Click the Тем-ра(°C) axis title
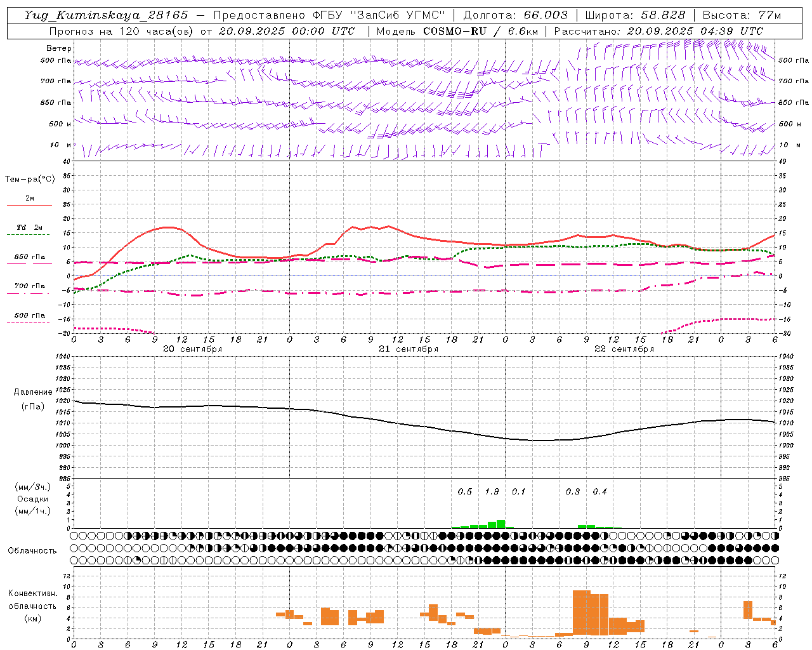The width and height of the screenshot is (812, 650). coord(30,180)
